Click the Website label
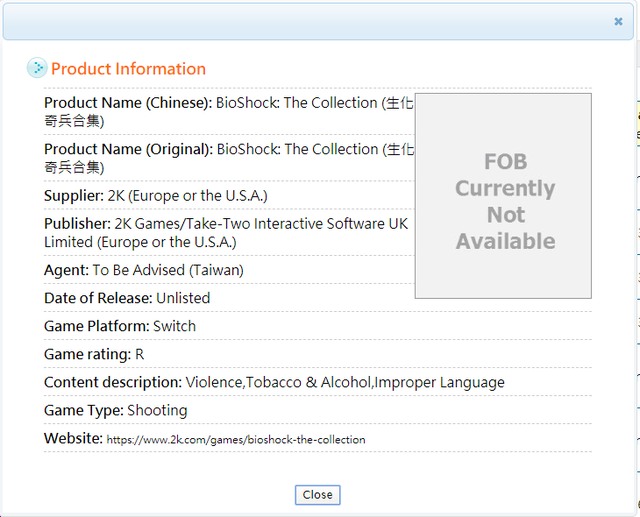The height and width of the screenshot is (517, 640). [73, 438]
